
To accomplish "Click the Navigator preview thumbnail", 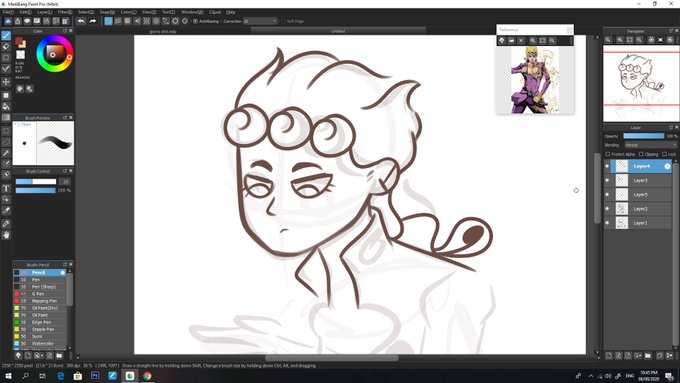I will 641,83.
